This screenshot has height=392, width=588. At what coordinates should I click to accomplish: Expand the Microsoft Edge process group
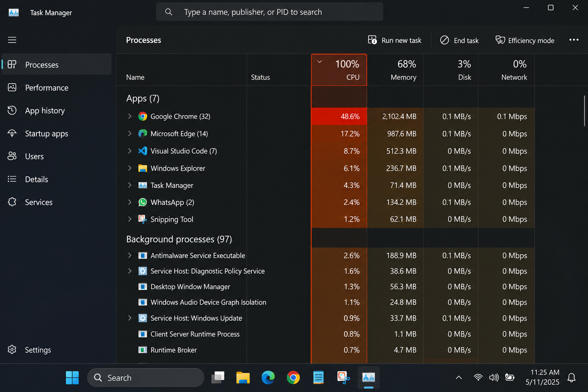[130, 134]
